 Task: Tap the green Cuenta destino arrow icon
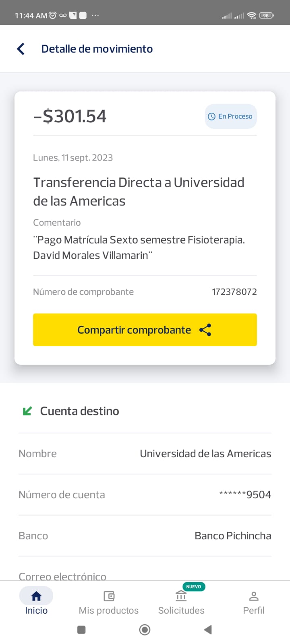27,411
